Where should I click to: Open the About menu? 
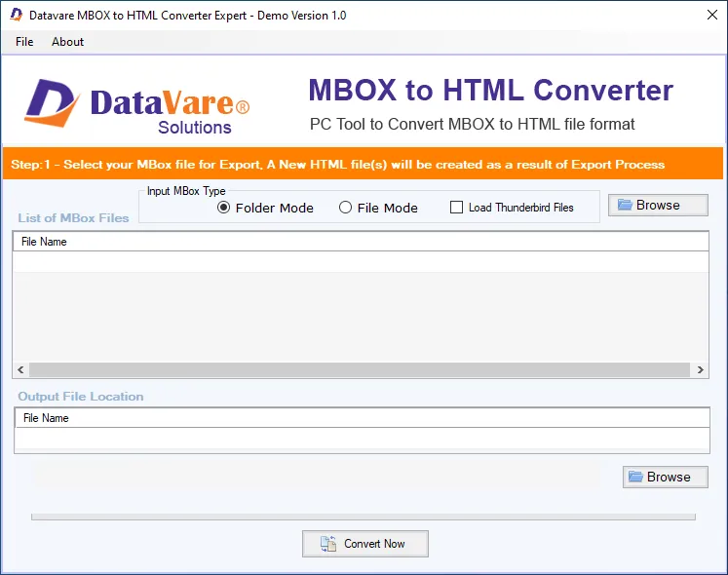67,42
